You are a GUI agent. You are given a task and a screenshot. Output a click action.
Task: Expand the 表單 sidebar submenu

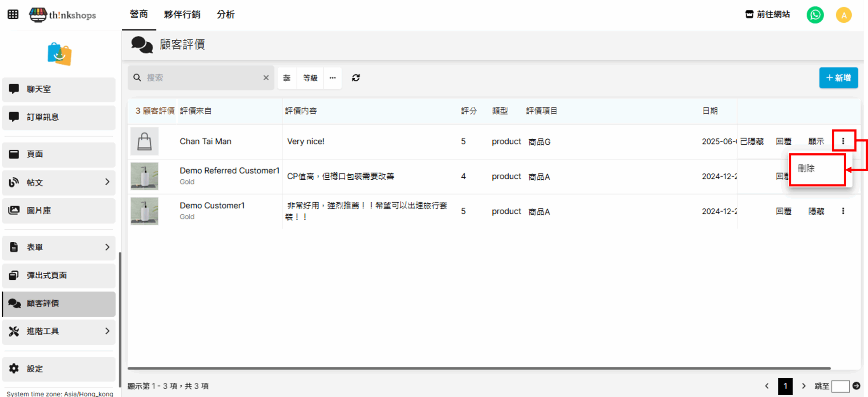[107, 247]
